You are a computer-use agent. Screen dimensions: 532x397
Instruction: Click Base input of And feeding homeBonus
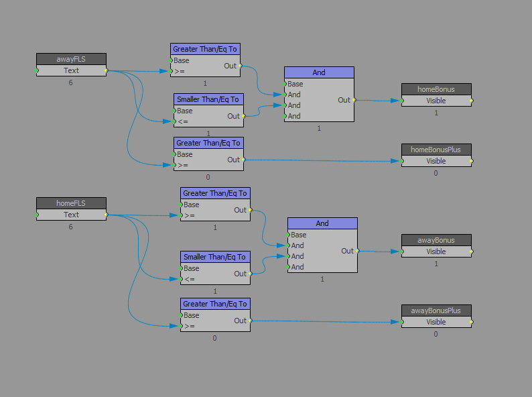(x=284, y=84)
